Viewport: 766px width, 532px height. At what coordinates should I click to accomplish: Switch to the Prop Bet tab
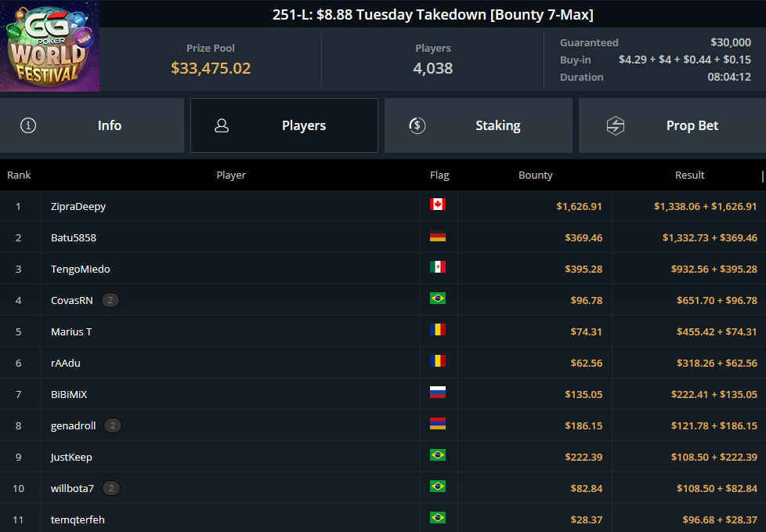672,125
